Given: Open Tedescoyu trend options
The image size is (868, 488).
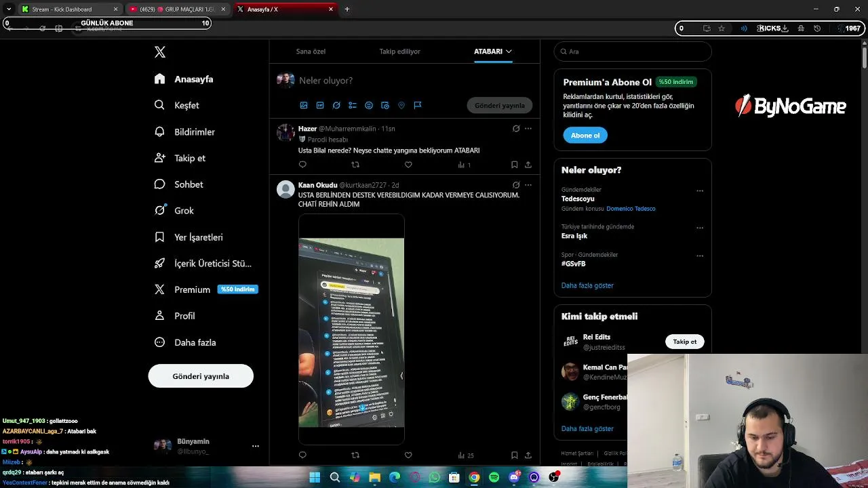Looking at the screenshot, I should pyautogui.click(x=700, y=191).
